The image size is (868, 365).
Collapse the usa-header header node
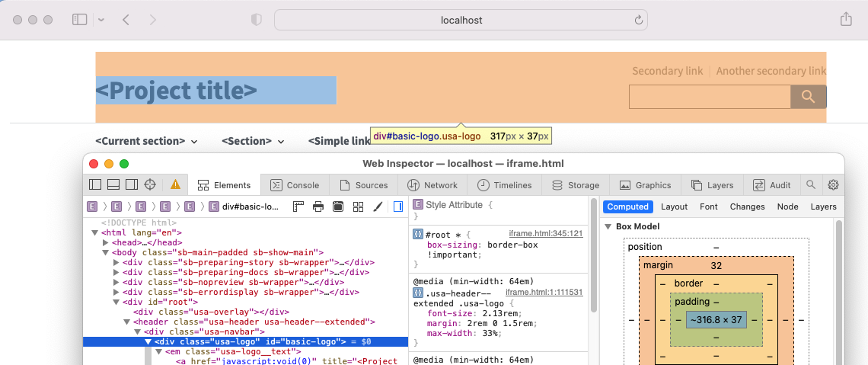[126, 322]
